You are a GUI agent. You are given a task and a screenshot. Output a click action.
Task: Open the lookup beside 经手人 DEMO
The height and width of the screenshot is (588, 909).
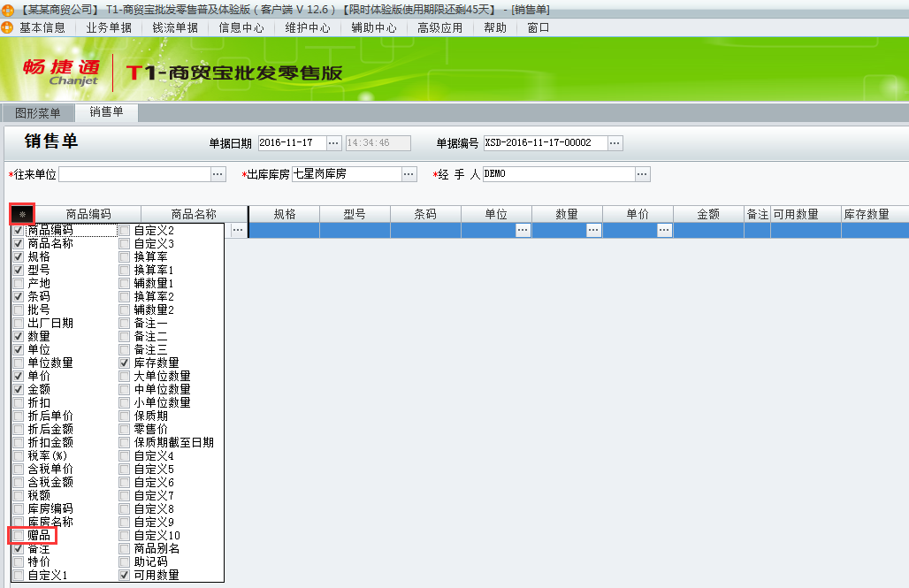point(643,174)
